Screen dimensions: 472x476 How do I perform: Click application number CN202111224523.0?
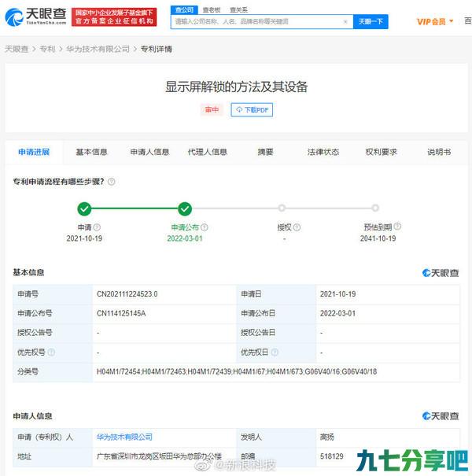click(x=127, y=294)
